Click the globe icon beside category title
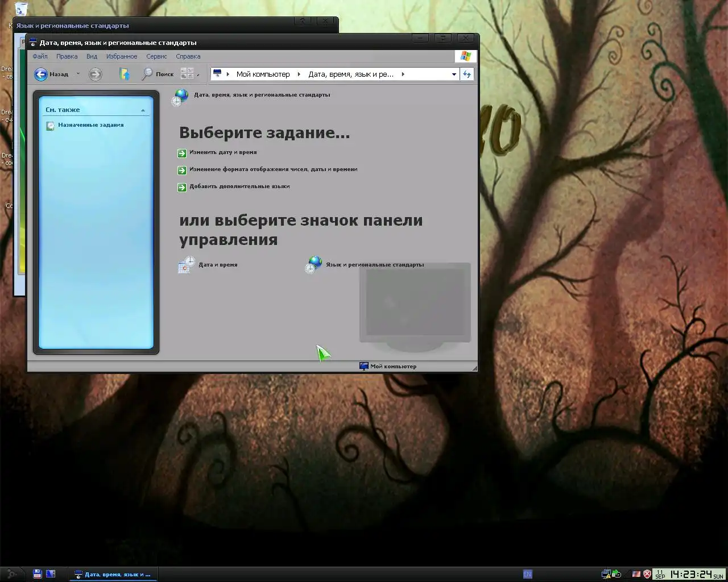 pyautogui.click(x=180, y=97)
